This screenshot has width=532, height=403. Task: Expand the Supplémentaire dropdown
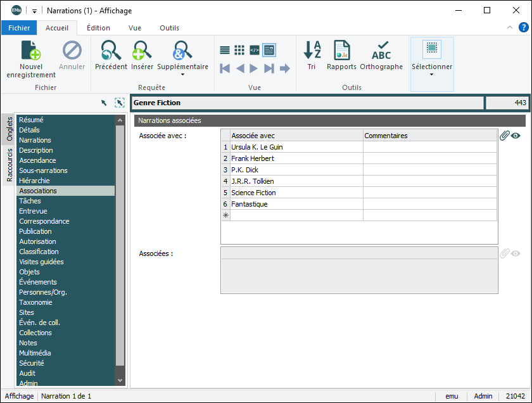(x=182, y=75)
